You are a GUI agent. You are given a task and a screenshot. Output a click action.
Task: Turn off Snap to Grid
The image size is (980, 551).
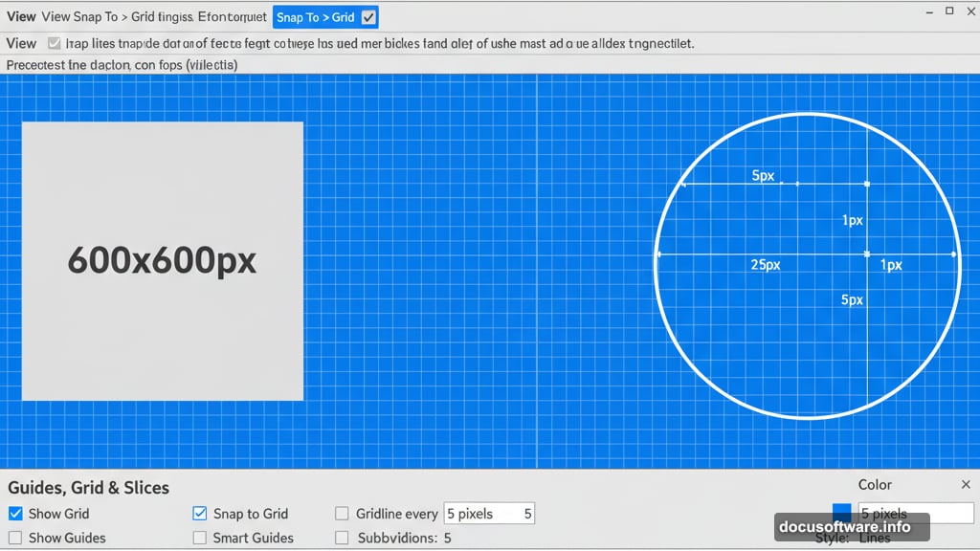point(200,513)
